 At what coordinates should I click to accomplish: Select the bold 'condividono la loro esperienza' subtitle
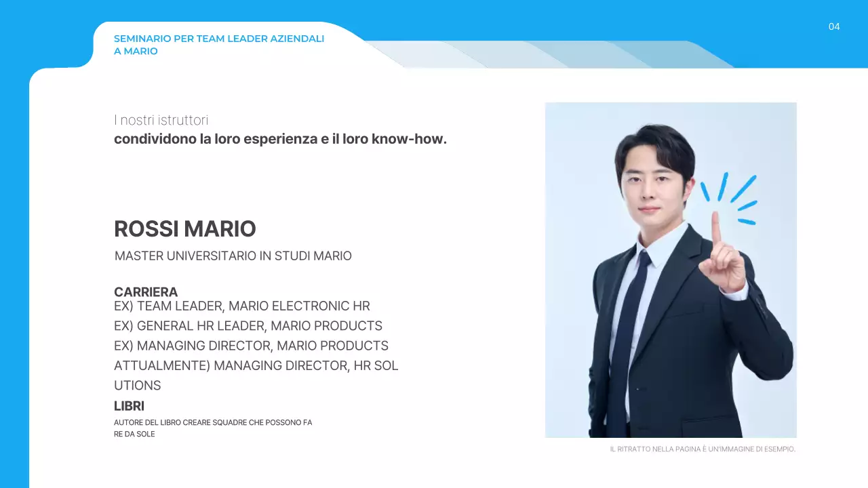280,140
